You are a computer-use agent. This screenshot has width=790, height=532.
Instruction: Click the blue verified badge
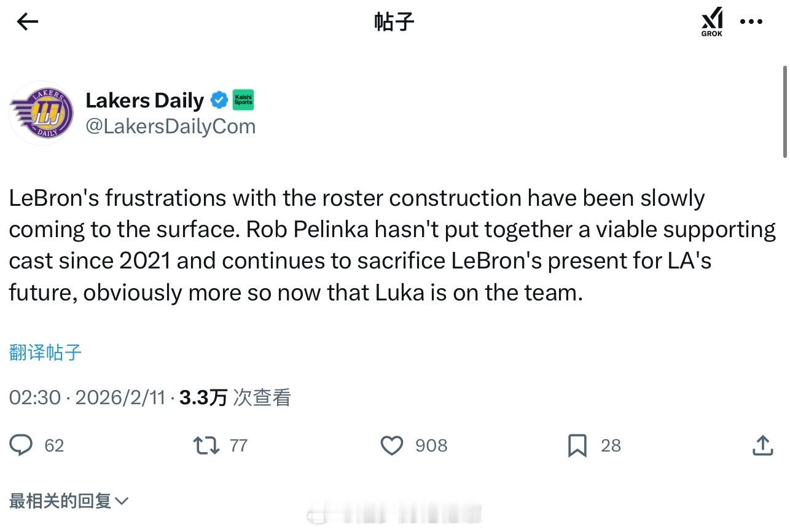click(x=219, y=100)
